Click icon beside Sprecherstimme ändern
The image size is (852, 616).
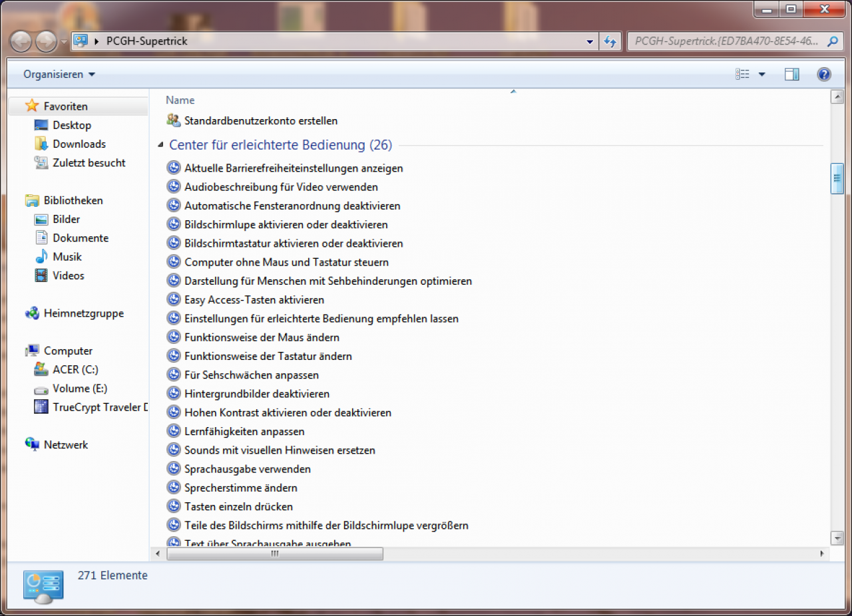174,488
